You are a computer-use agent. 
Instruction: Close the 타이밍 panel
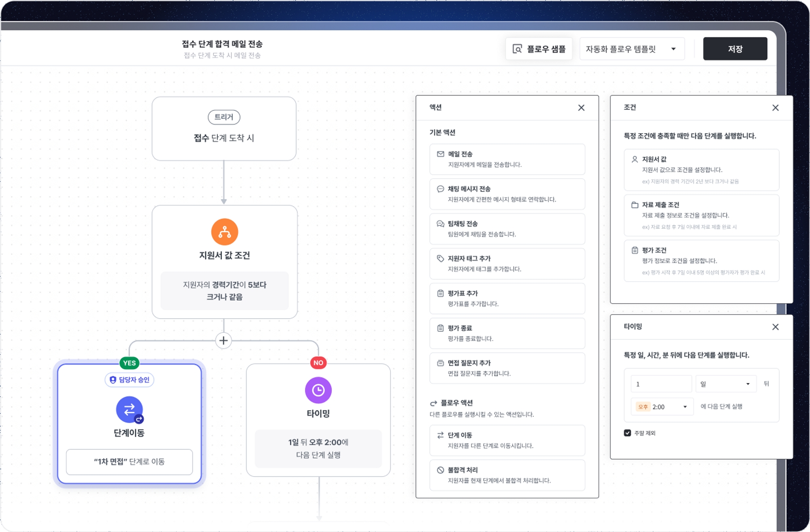775,327
